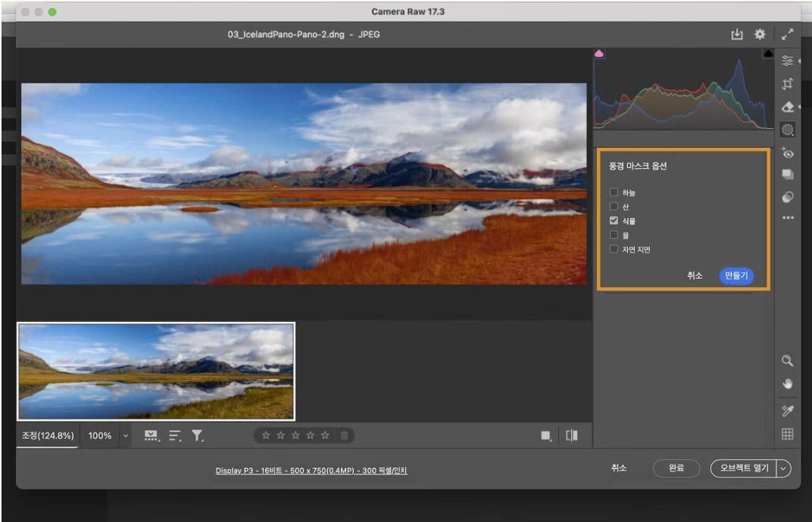Open the Edit adjustments panel icon
The image size is (812, 522).
coord(787,61)
